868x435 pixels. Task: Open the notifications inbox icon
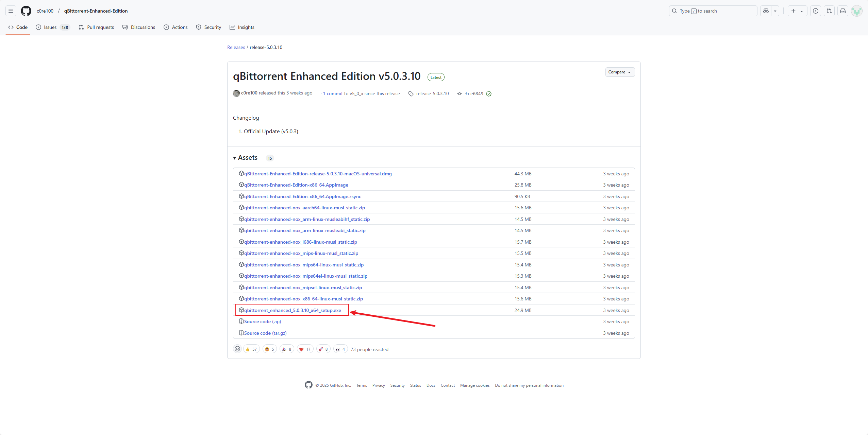(842, 11)
